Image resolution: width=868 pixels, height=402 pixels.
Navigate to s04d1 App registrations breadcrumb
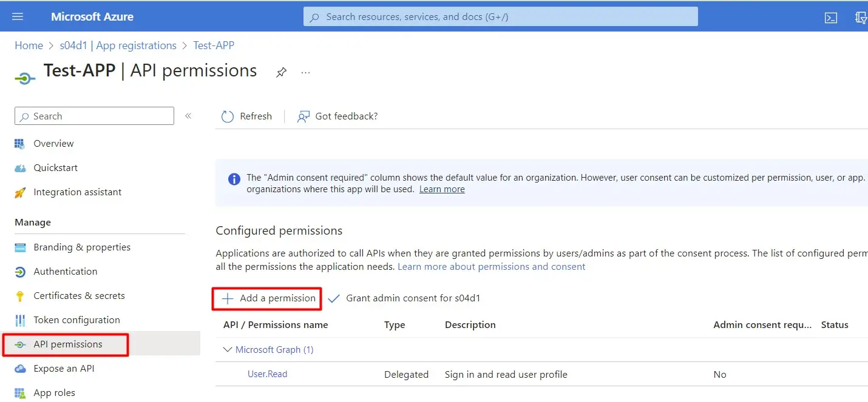click(118, 45)
